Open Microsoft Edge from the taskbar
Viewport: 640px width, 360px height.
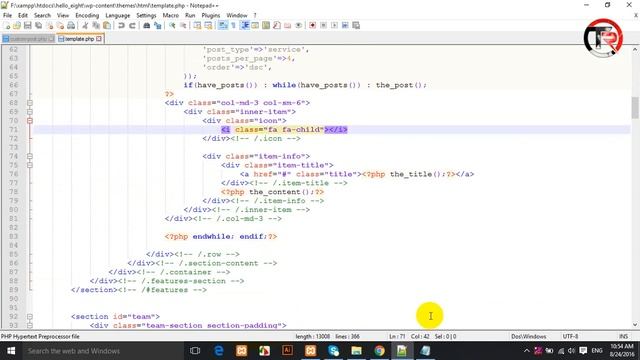click(219, 351)
